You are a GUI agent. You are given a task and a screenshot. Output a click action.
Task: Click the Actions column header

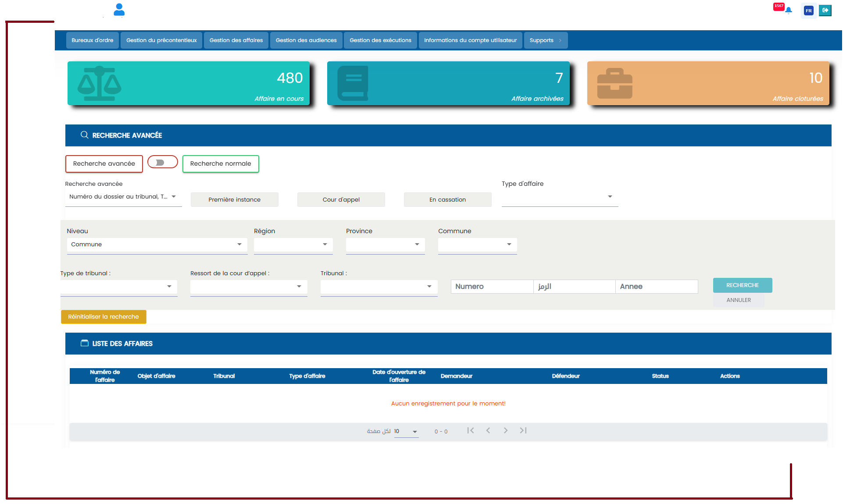[x=730, y=376]
